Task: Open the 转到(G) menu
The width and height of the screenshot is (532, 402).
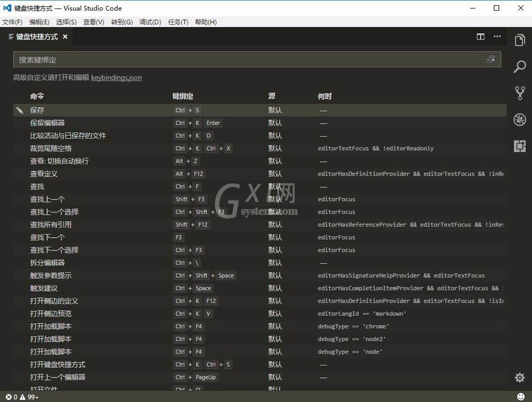Action: click(122, 22)
